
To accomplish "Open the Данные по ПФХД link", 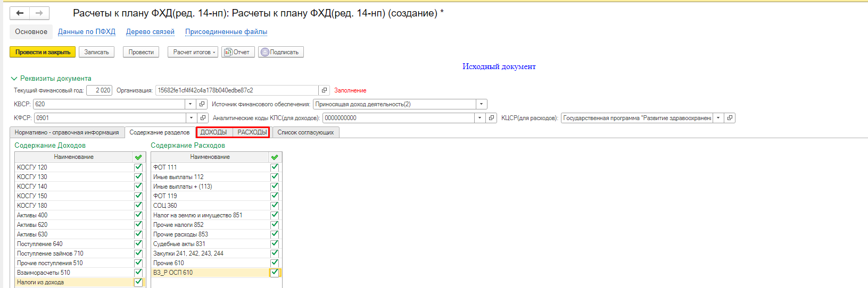I will click(x=87, y=32).
